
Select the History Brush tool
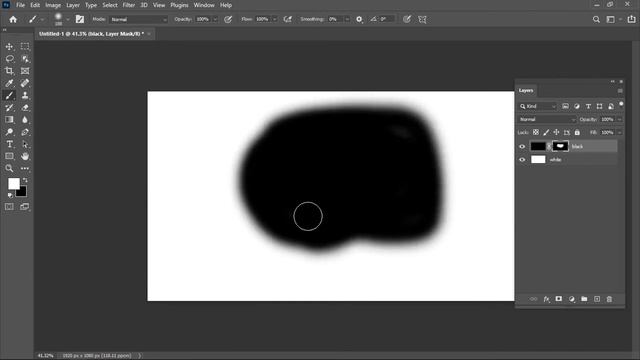pos(9,108)
